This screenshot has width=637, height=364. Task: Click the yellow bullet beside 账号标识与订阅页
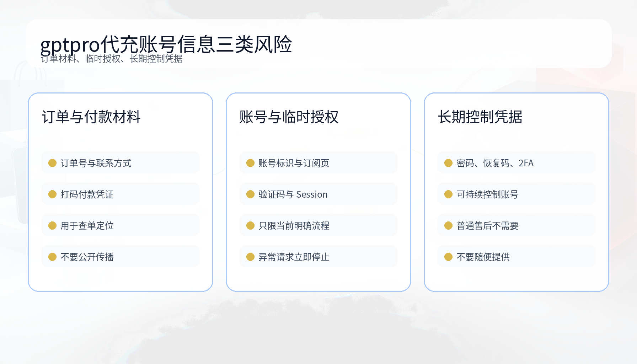251,163
